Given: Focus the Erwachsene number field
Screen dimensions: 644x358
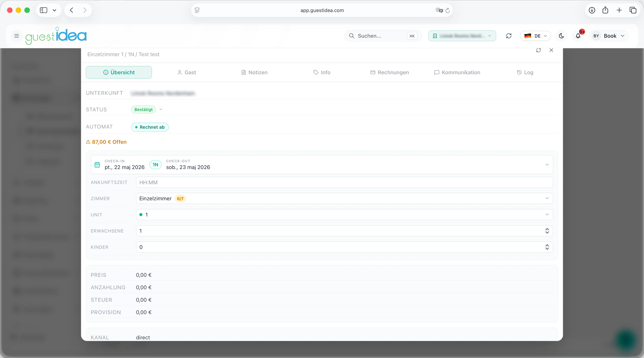Looking at the screenshot, I should (344, 231).
